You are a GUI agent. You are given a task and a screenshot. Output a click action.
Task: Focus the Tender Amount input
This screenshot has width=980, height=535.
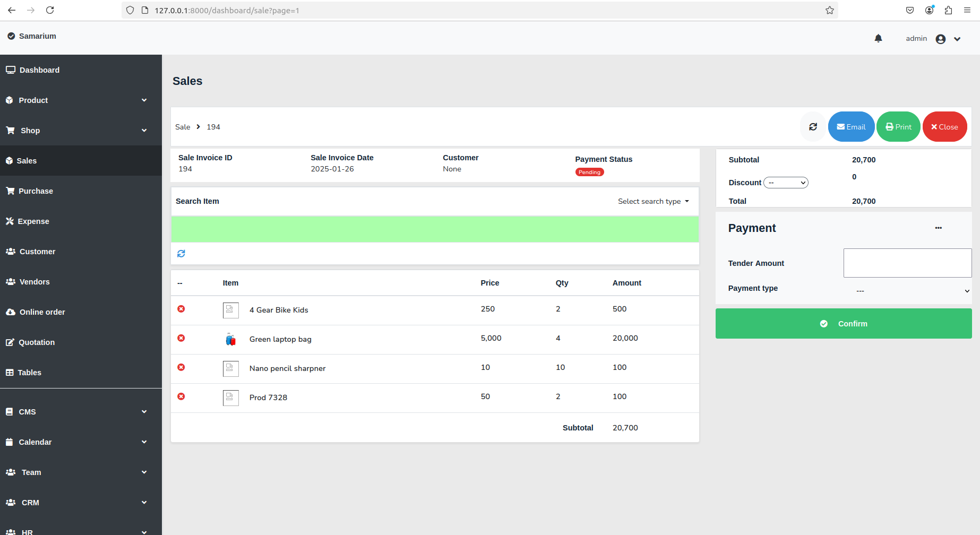point(907,263)
